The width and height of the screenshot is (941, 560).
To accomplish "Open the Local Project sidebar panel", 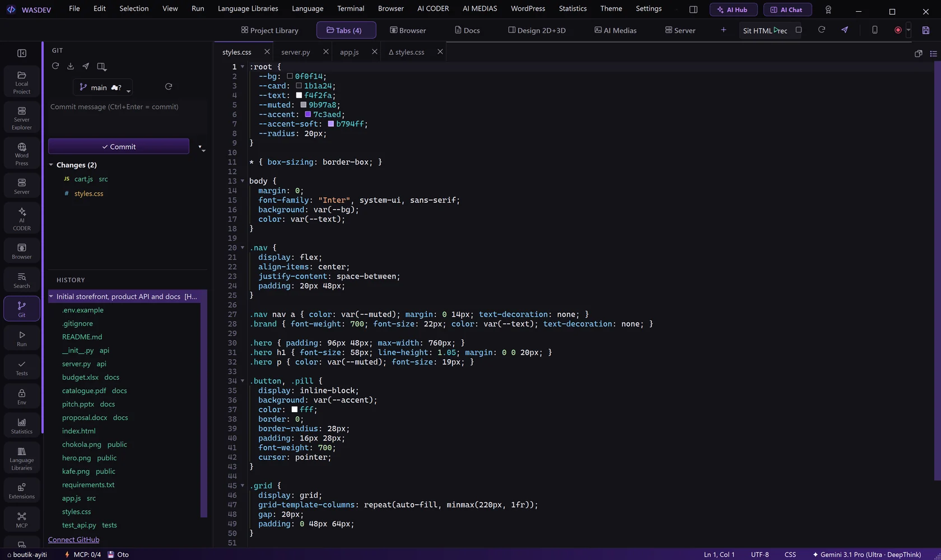I will click(x=22, y=82).
